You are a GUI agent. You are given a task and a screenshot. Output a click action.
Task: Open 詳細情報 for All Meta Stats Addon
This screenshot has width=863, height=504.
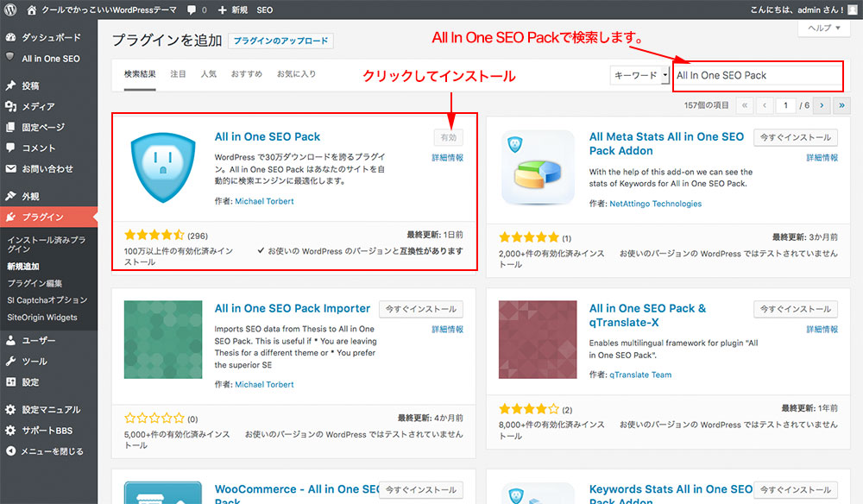pos(822,158)
